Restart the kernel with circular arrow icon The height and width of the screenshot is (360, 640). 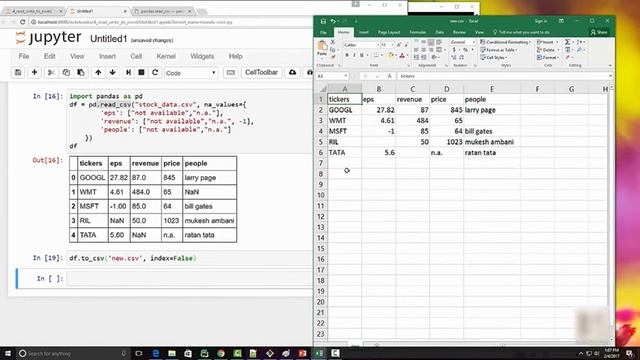coord(155,73)
